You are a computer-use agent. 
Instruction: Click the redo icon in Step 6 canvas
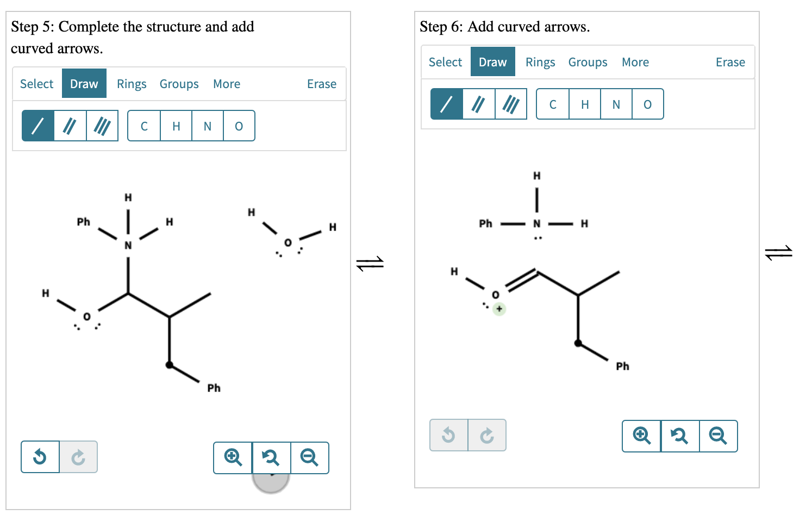point(486,435)
